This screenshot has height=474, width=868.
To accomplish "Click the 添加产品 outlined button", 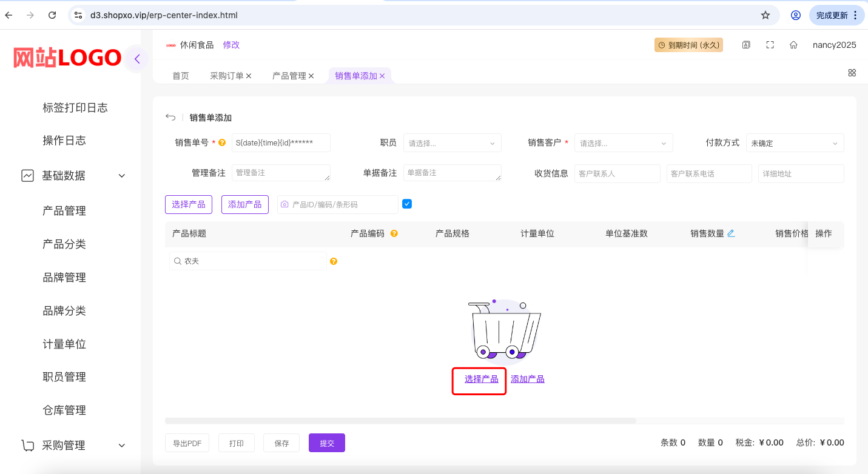I will (x=245, y=204).
